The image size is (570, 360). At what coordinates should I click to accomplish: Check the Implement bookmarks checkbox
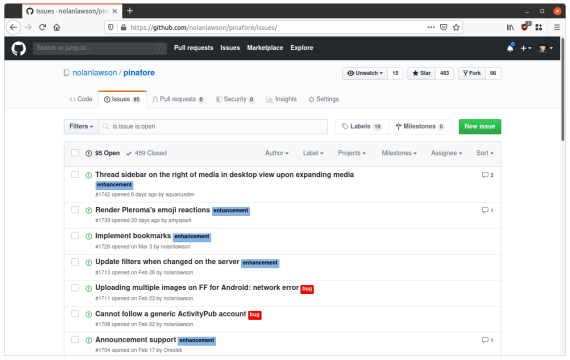coord(75,236)
